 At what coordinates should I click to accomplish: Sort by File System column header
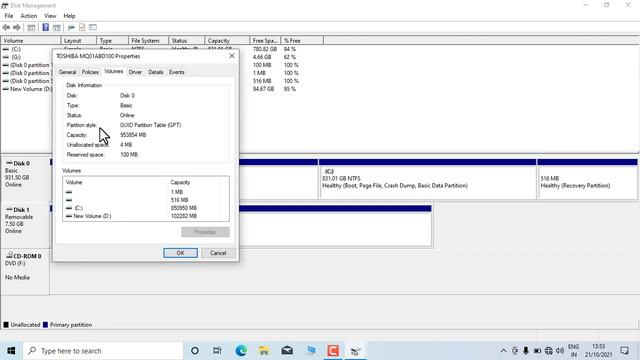coord(148,40)
